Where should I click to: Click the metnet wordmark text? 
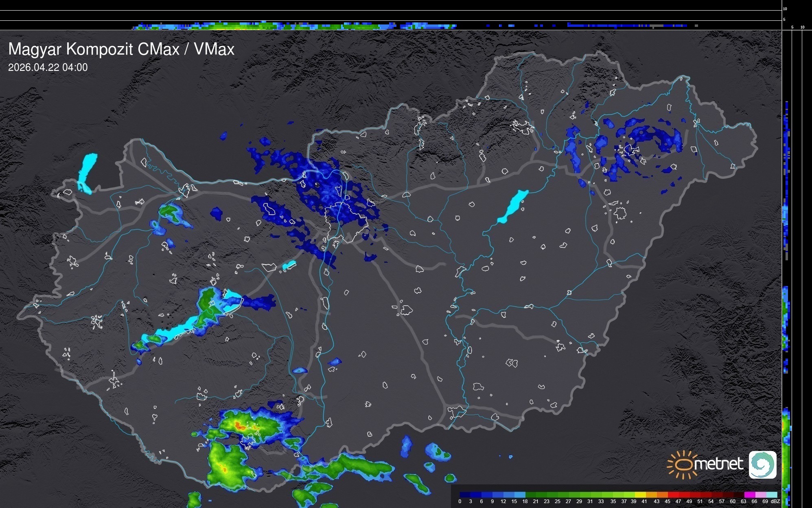718,464
